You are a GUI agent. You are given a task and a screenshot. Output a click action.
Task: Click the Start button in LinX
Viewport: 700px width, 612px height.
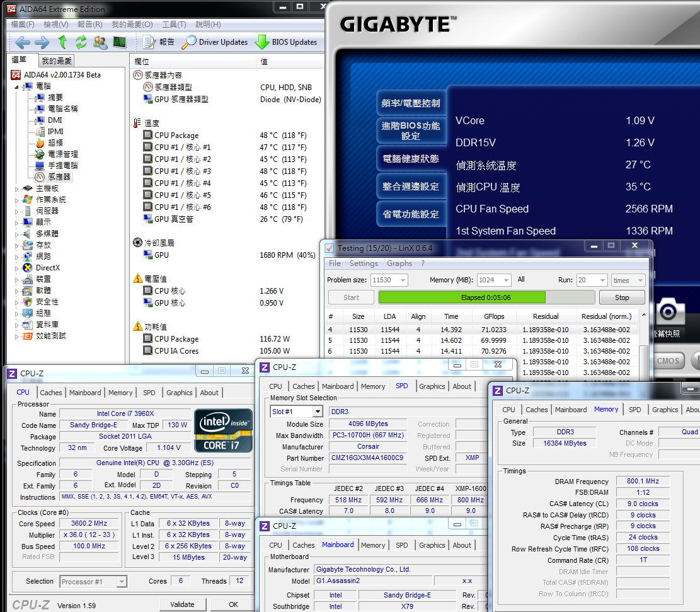[351, 297]
